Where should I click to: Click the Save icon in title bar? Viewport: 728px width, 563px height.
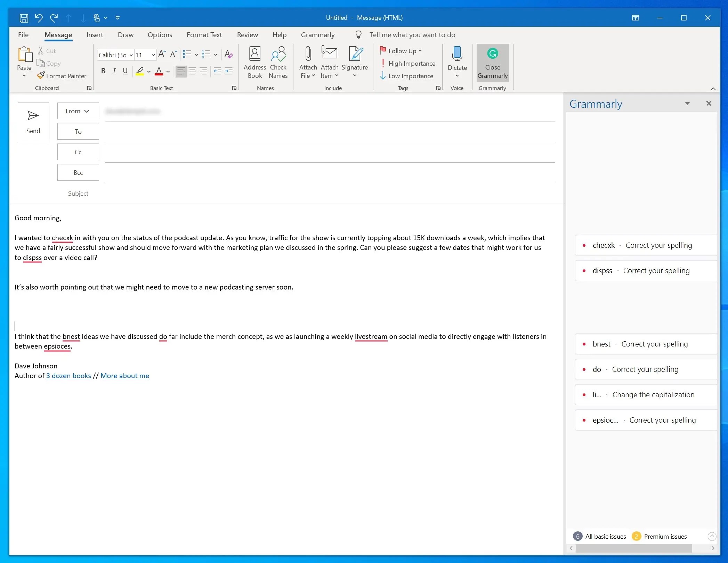pyautogui.click(x=24, y=18)
